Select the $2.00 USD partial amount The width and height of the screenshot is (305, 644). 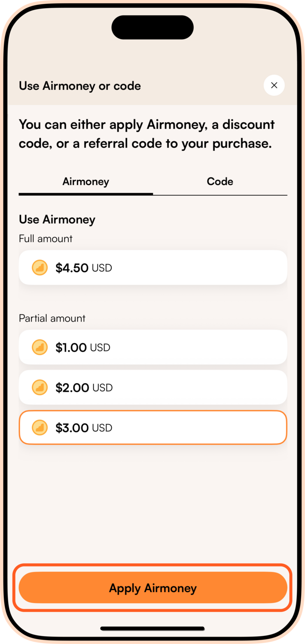(x=152, y=387)
